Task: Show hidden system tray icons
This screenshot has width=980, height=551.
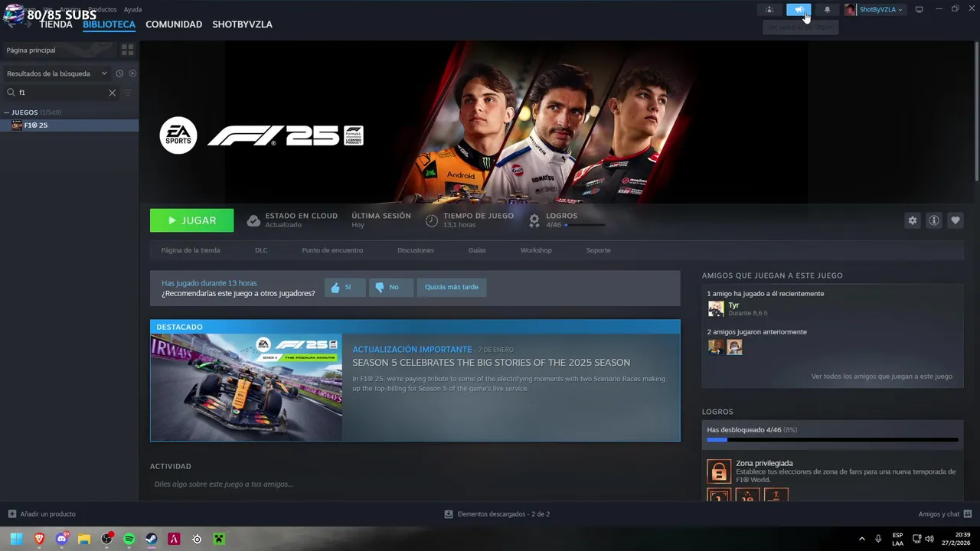Action: tap(862, 539)
